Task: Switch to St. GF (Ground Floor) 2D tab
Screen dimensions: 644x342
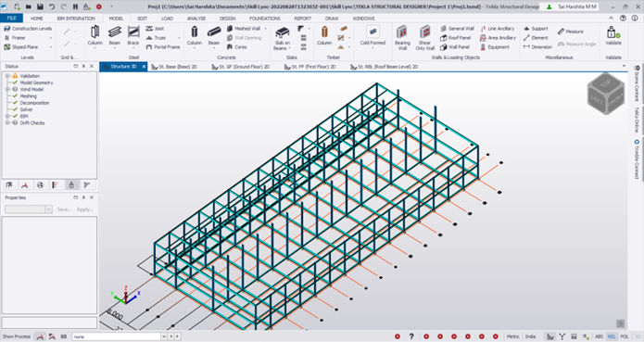Action: 241,67
